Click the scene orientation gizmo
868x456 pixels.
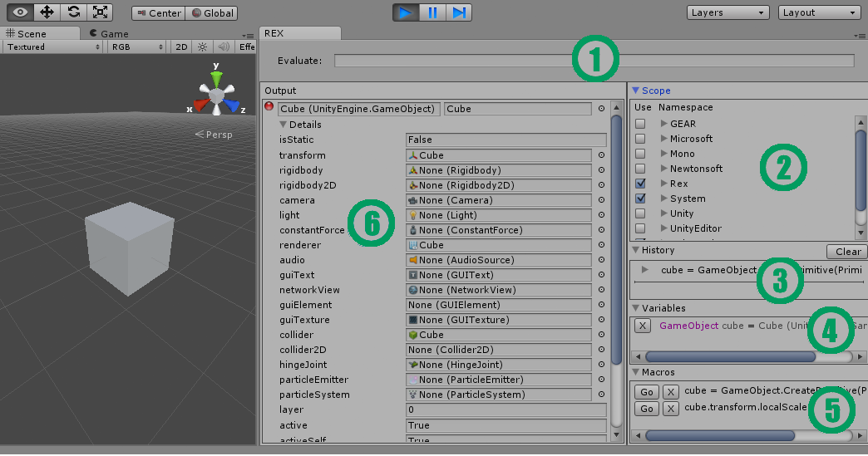[216, 96]
